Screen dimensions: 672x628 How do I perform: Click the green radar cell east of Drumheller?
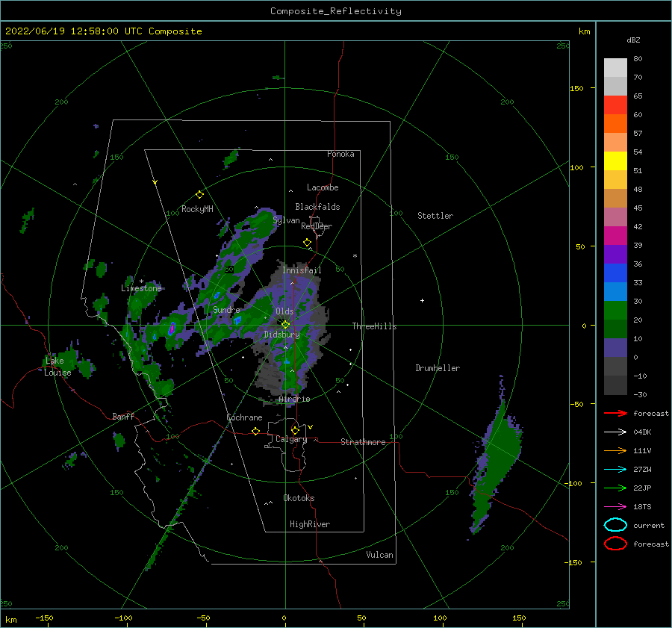pos(497,456)
